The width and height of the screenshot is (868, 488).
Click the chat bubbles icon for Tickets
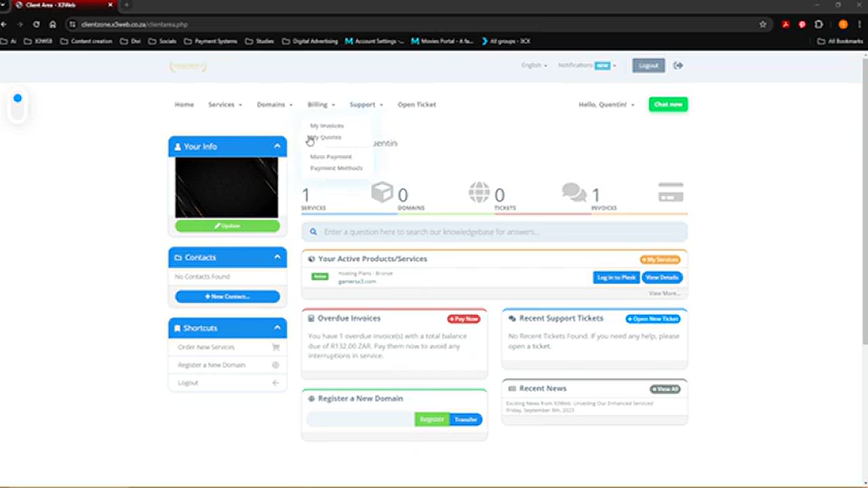point(574,192)
